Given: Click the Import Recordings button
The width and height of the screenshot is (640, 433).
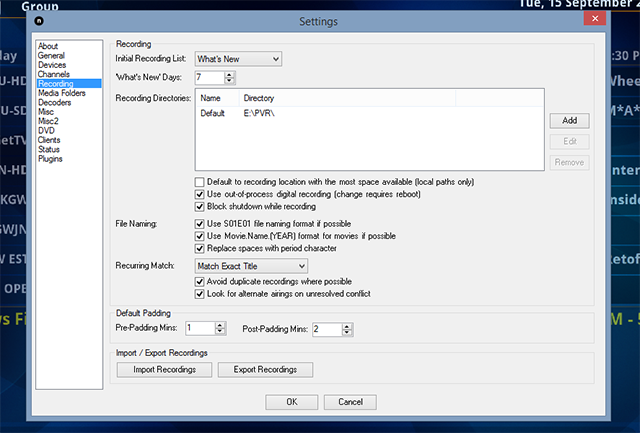Looking at the screenshot, I should click(x=164, y=370).
